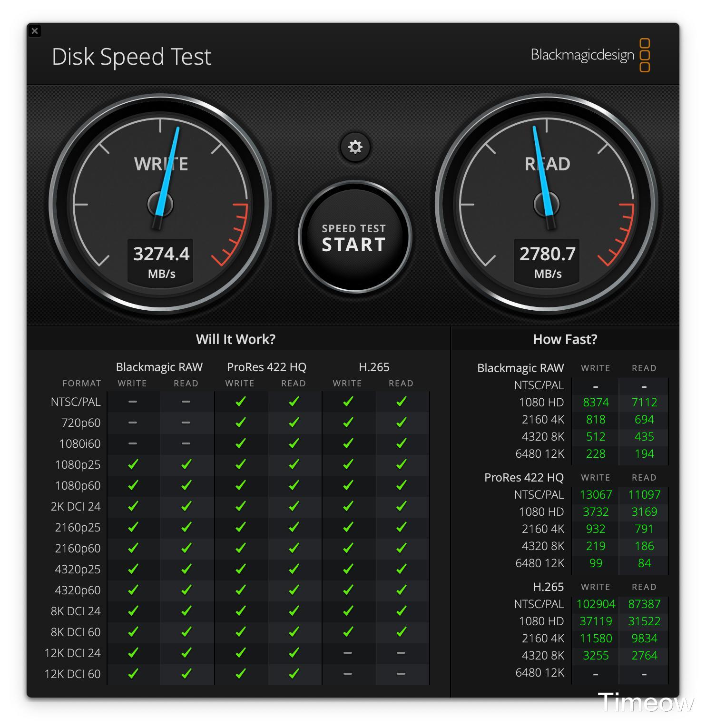Screen dimensions: 706x728
Task: Click the 37119 write value
Action: point(596,621)
